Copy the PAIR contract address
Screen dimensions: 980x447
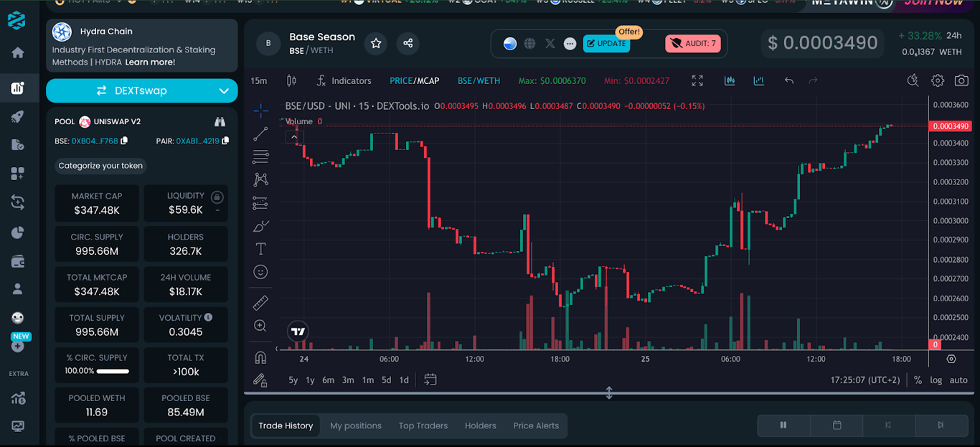[x=225, y=141]
